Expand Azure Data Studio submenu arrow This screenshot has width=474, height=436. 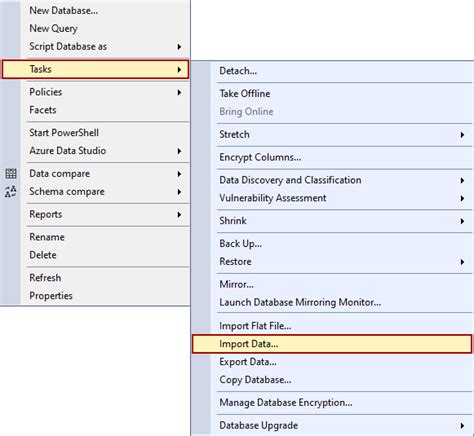click(179, 151)
